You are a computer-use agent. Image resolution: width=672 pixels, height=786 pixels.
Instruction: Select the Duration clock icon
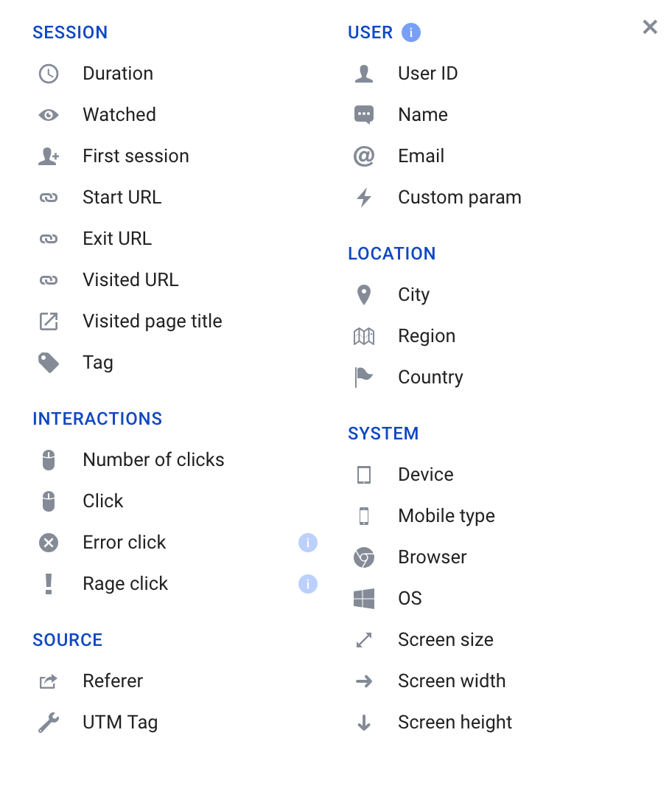click(x=48, y=74)
